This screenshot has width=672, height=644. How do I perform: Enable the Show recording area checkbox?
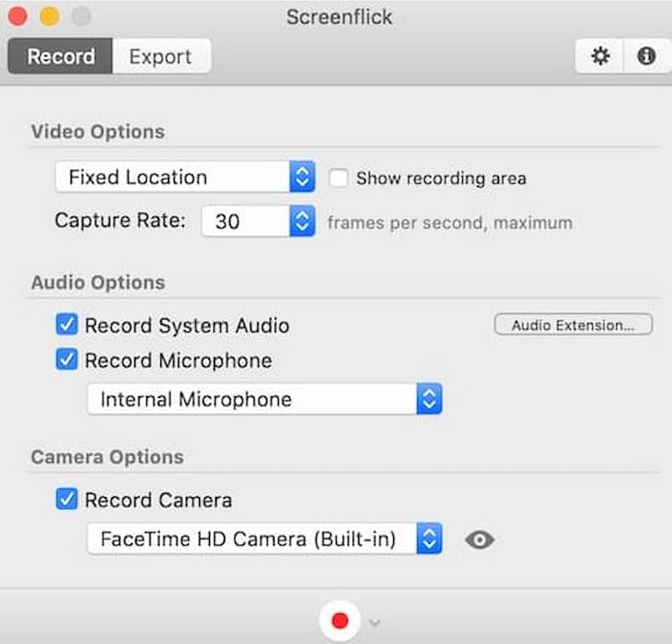tap(339, 178)
